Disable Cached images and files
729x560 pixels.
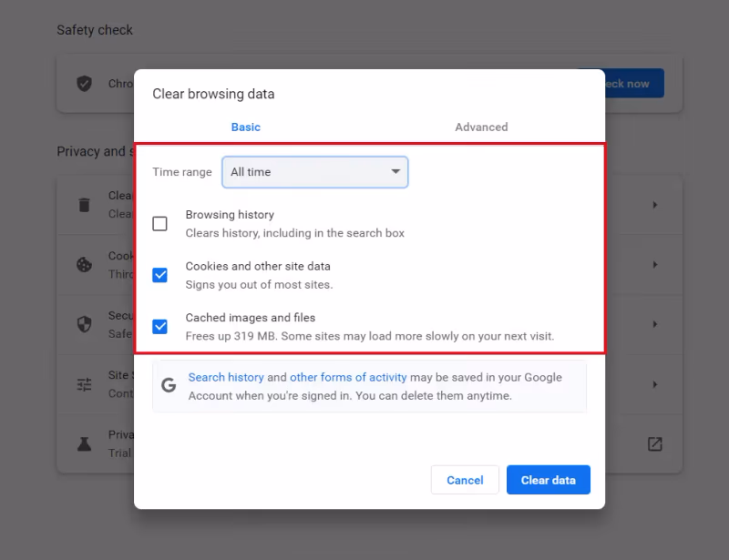pyautogui.click(x=159, y=325)
